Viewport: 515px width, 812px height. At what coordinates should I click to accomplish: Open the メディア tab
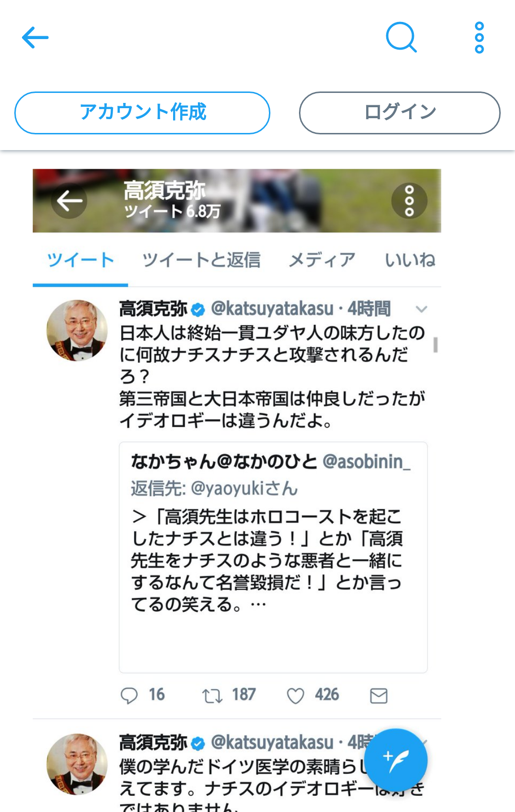point(322,261)
